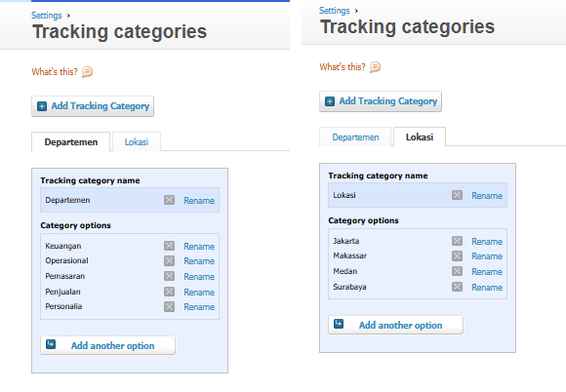Rename the Keuangan option
This screenshot has width=566, height=392.
click(199, 247)
